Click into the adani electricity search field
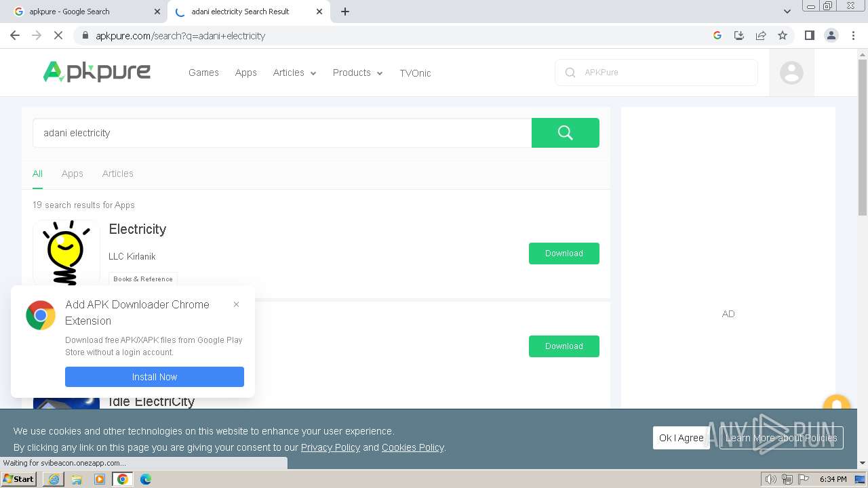This screenshot has height=488, width=868. tap(282, 133)
